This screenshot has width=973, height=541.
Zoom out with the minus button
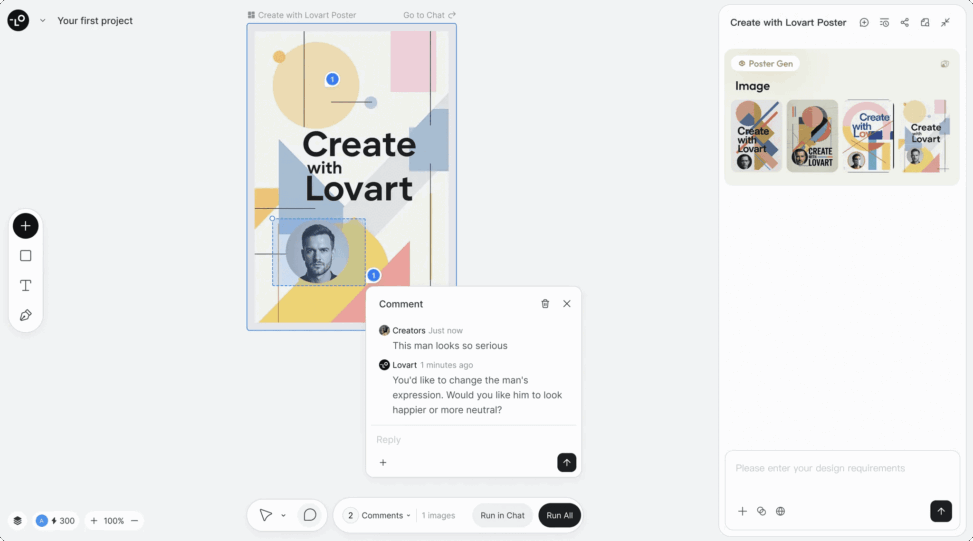click(134, 521)
